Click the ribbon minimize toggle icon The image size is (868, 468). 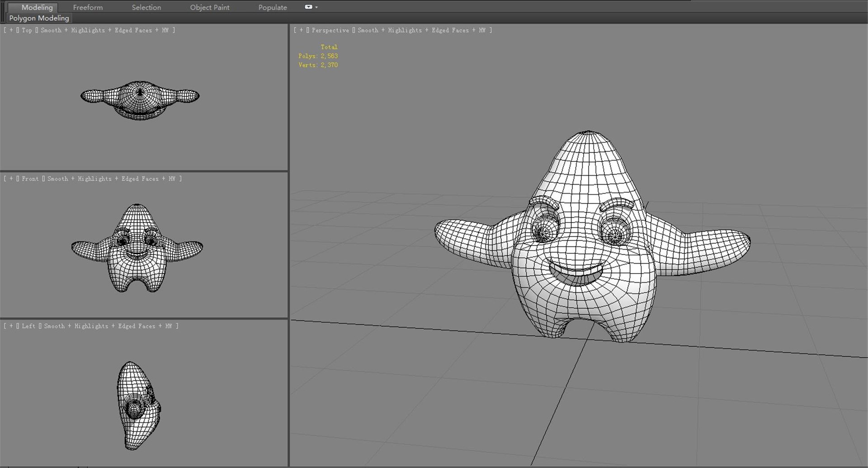pos(308,7)
